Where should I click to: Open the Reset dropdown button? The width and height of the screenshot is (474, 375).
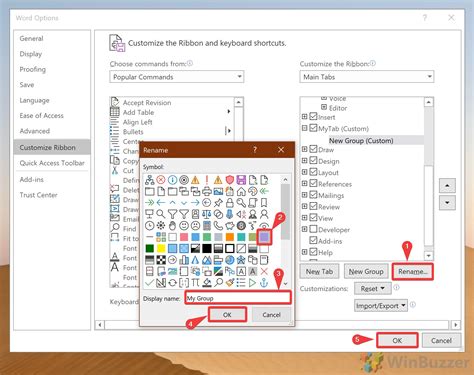372,288
